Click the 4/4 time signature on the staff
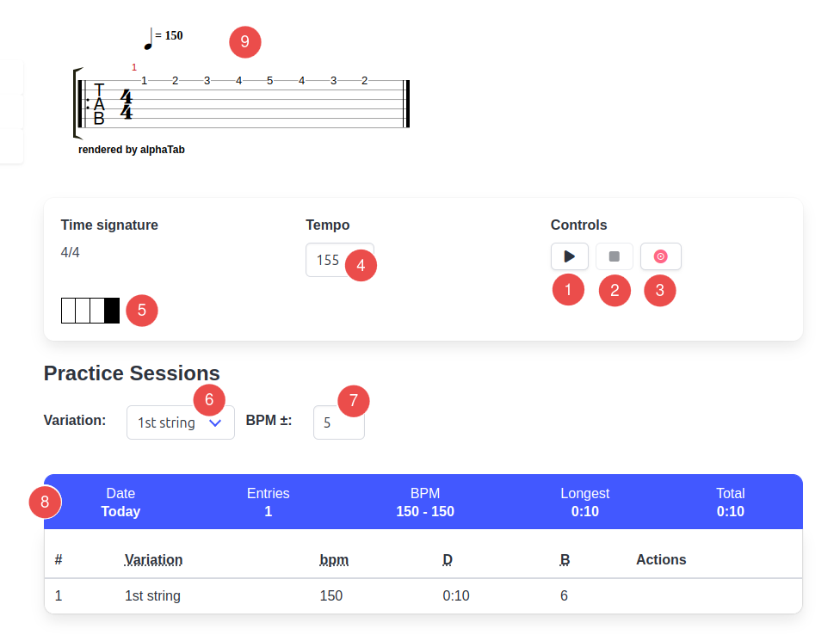Image resolution: width=840 pixels, height=635 pixels. 127,104
